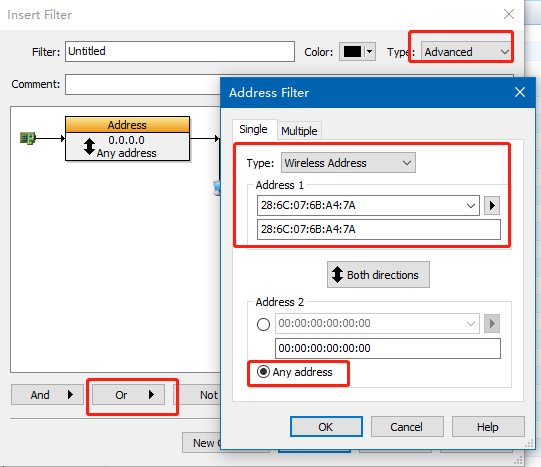This screenshot has width=541, height=467.
Task: Click Help in the Address Filter dialog
Action: 488,427
